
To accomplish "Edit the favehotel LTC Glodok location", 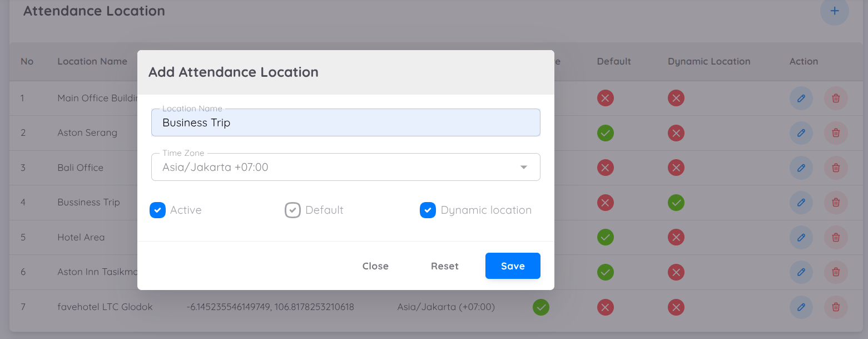I will [801, 307].
